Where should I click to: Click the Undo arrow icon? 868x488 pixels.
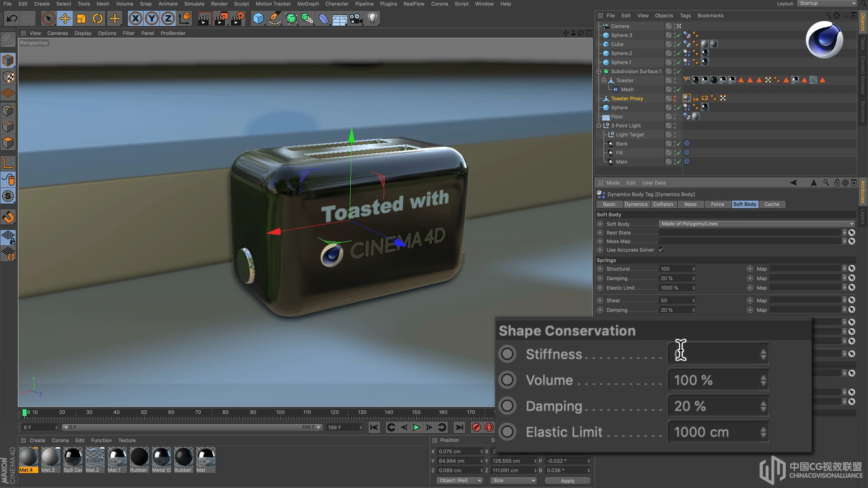coord(12,19)
